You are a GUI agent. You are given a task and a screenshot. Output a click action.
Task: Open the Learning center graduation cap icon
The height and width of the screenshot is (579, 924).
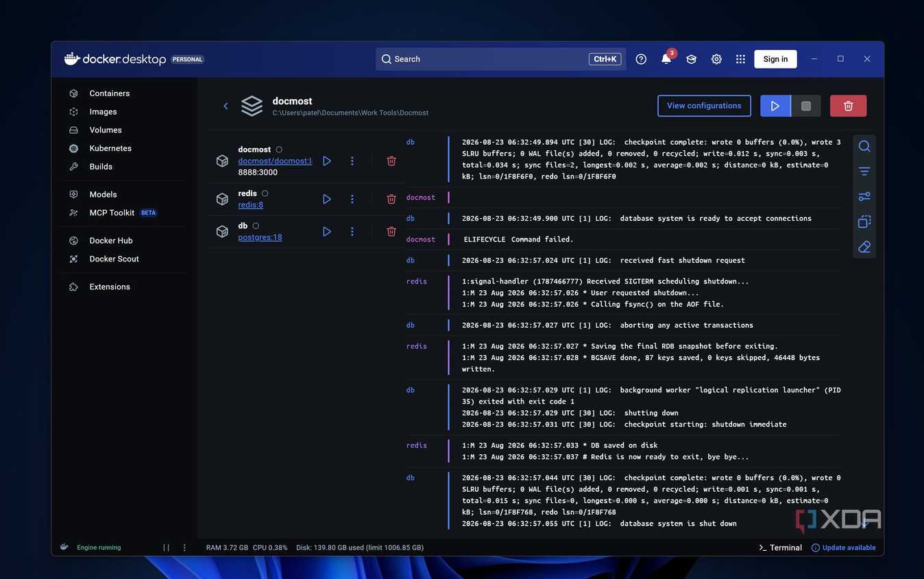[x=691, y=59]
